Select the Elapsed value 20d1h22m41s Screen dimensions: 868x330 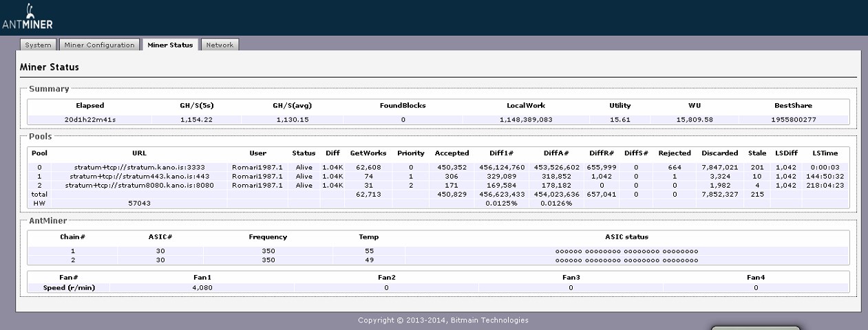[x=89, y=120]
